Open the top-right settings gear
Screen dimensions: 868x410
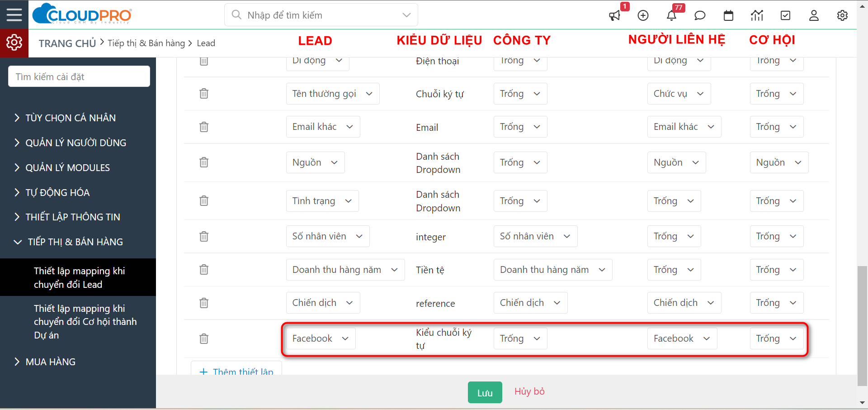[842, 15]
